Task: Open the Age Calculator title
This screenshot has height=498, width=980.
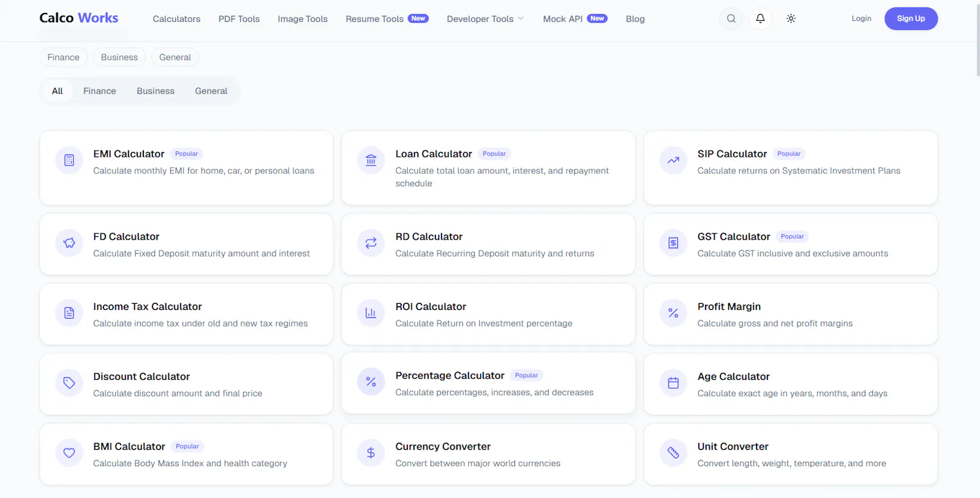Action: [733, 376]
